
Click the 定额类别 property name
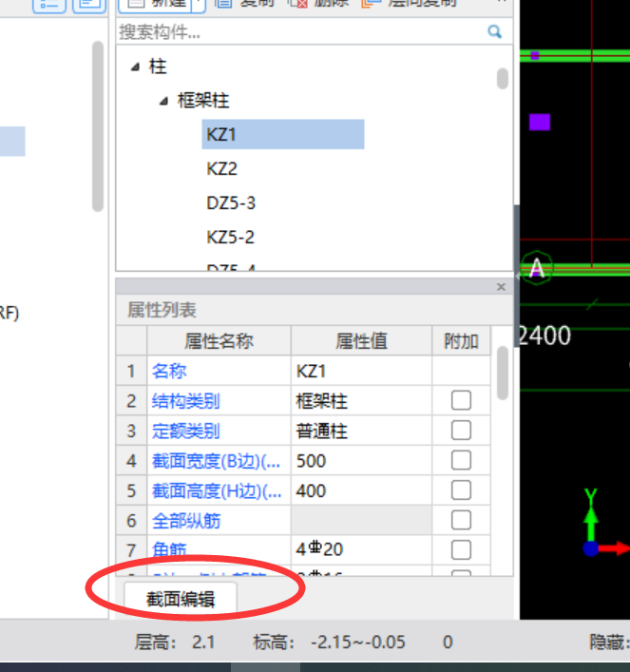pos(185,431)
